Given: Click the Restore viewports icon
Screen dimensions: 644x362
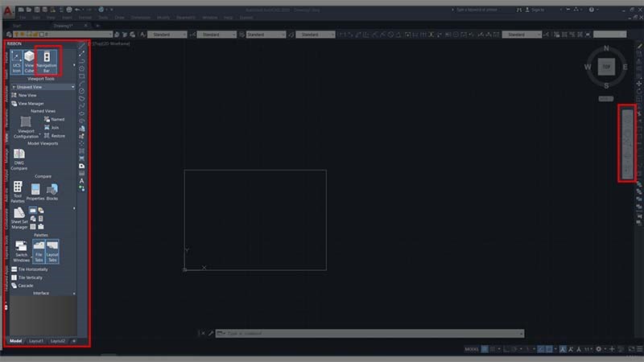Looking at the screenshot, I should point(54,136).
